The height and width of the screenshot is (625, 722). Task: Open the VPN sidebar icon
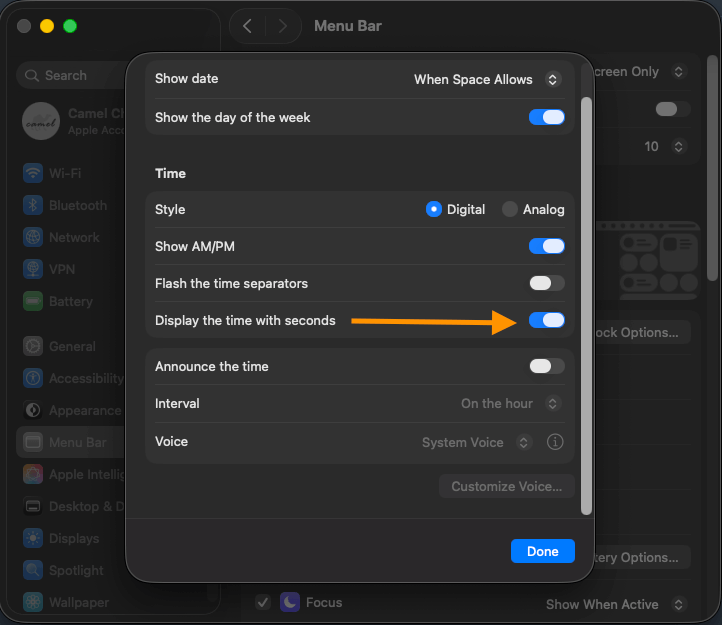[33, 269]
